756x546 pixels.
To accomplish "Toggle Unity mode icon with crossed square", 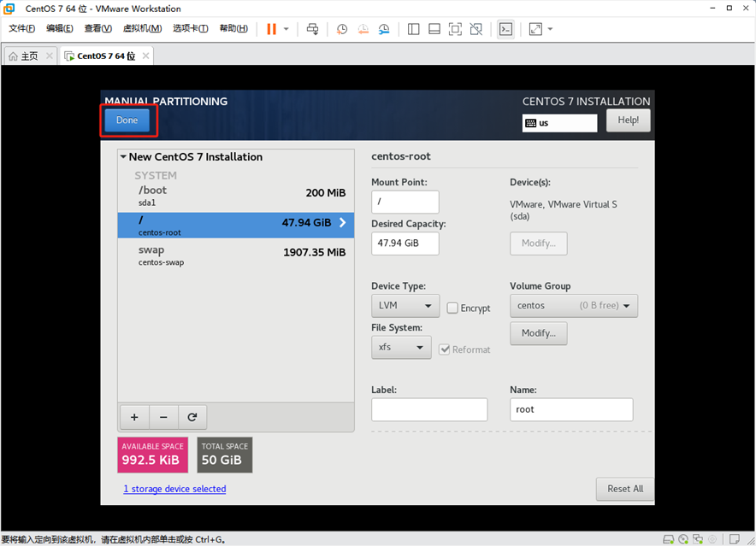I will [x=476, y=29].
